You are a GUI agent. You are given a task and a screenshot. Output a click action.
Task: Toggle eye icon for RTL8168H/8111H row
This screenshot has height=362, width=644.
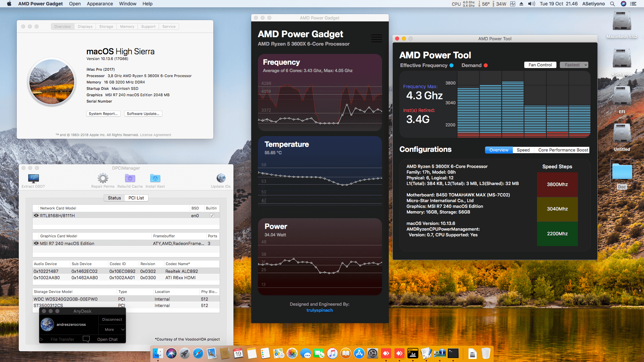click(36, 216)
